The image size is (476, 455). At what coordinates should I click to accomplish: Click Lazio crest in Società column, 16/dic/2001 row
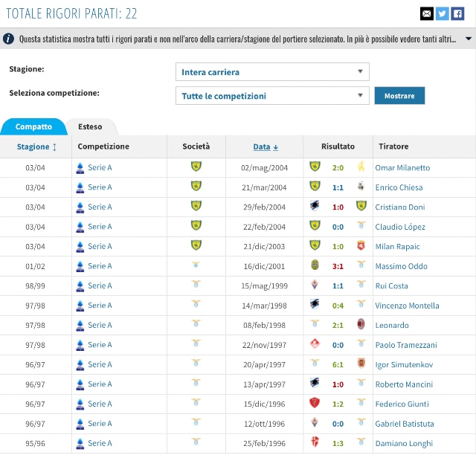pyautogui.click(x=196, y=265)
